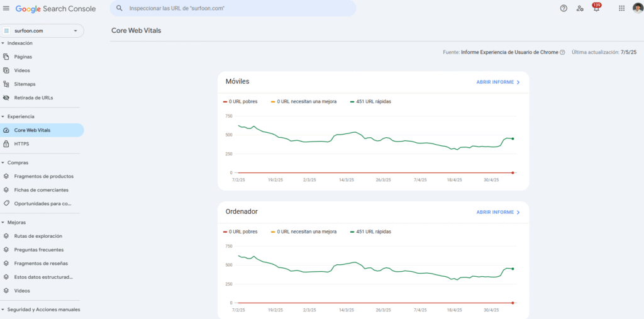Image resolution: width=644 pixels, height=319 pixels.
Task: Collapse the Mejoras section
Action: 3,222
